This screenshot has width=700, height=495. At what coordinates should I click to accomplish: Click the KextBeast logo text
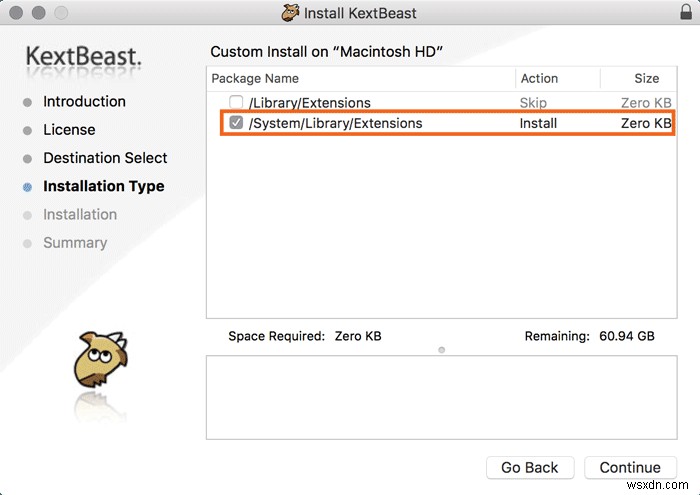click(x=84, y=55)
